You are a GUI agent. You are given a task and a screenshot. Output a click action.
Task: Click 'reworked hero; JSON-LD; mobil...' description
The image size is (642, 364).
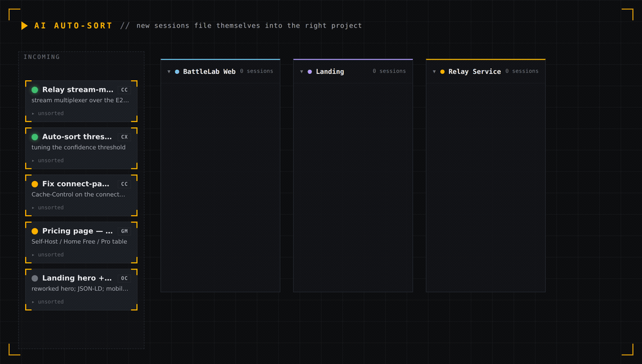[x=80, y=289]
